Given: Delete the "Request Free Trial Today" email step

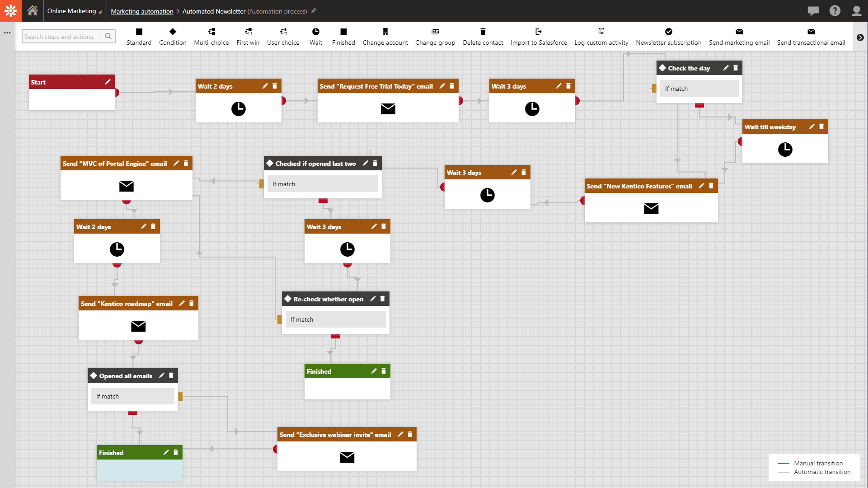Looking at the screenshot, I should (452, 86).
